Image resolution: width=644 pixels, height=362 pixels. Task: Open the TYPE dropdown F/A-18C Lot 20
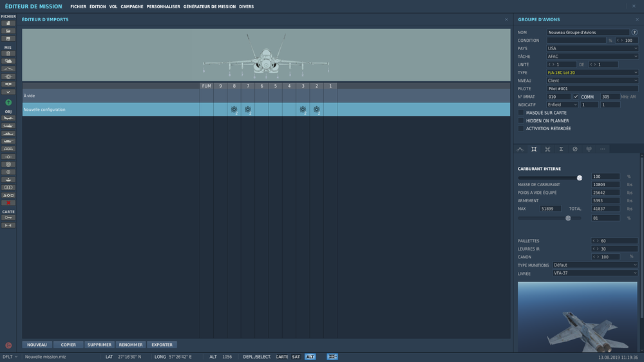point(592,72)
